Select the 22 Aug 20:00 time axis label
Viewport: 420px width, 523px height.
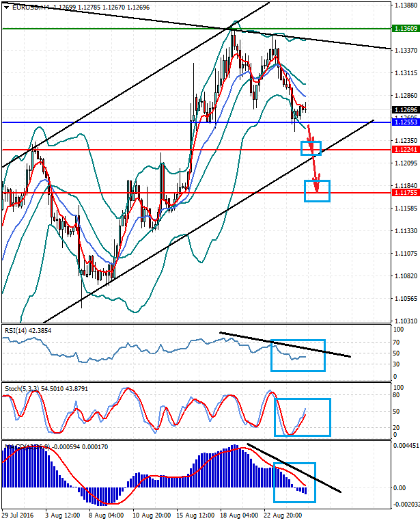point(281,515)
